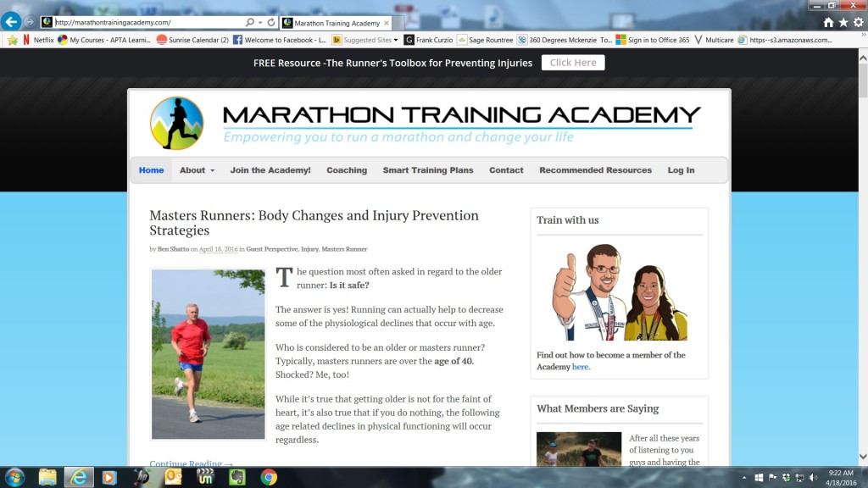Refresh the page with the reload icon
This screenshot has height=488, width=868.
click(271, 22)
